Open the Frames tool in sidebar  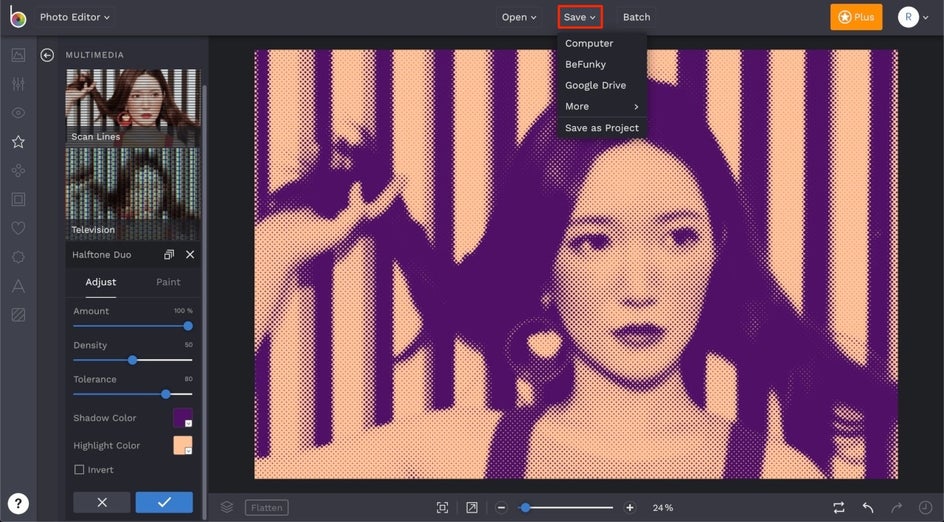pos(18,200)
